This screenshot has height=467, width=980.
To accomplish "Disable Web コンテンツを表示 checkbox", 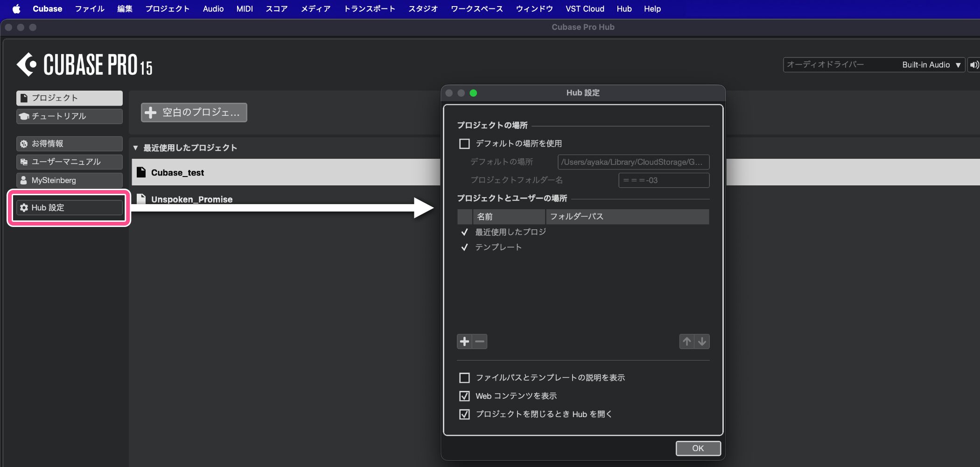I will pos(464,396).
